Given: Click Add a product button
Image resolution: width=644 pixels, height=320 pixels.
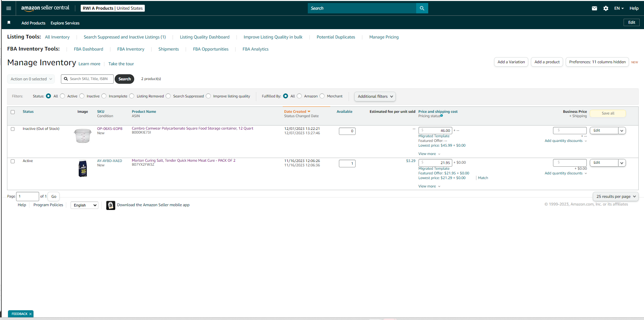Looking at the screenshot, I should click(x=547, y=62).
